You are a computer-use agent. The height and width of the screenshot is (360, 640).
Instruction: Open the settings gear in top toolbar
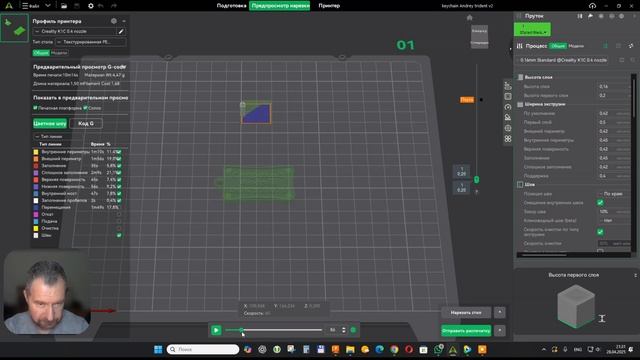(x=91, y=6)
